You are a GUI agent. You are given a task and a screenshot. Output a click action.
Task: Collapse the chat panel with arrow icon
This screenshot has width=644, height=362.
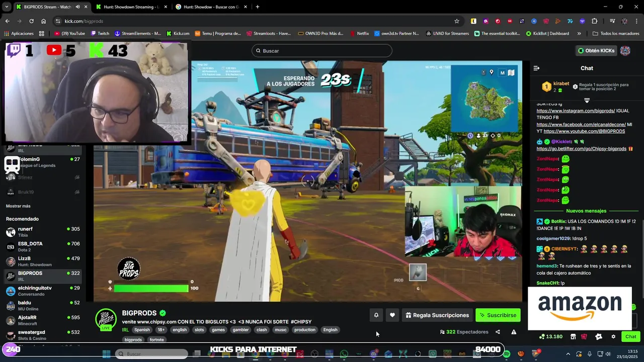pyautogui.click(x=536, y=68)
